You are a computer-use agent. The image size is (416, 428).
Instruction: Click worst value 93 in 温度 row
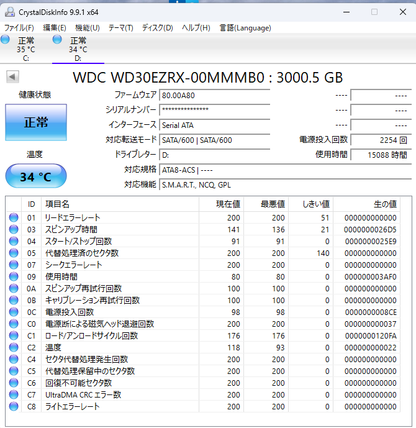click(x=280, y=348)
